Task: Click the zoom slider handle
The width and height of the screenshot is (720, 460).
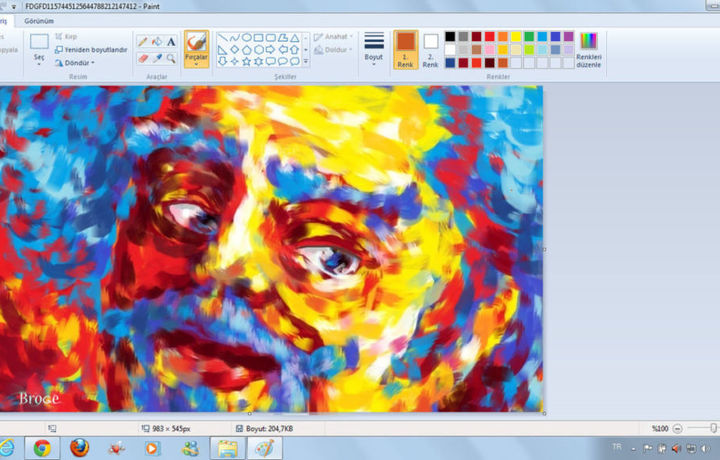Action: pos(713,428)
